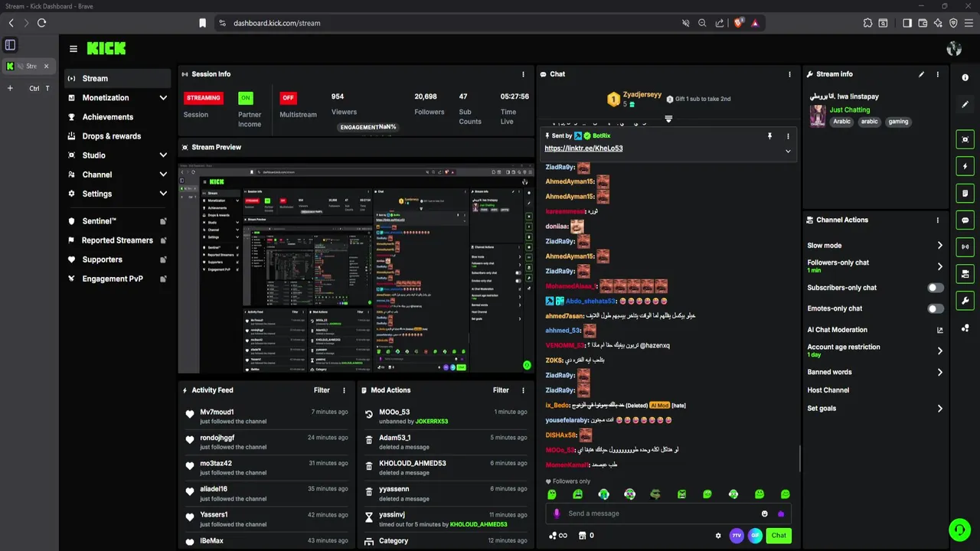This screenshot has height=551, width=980.
Task: Expand the Channel sidebar section
Action: coord(163,174)
